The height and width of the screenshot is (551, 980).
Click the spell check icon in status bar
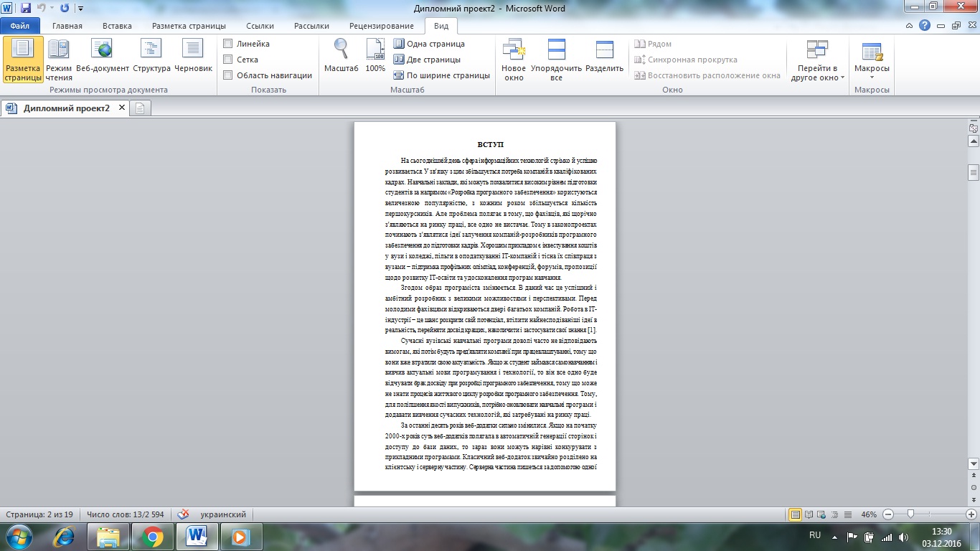click(x=184, y=514)
